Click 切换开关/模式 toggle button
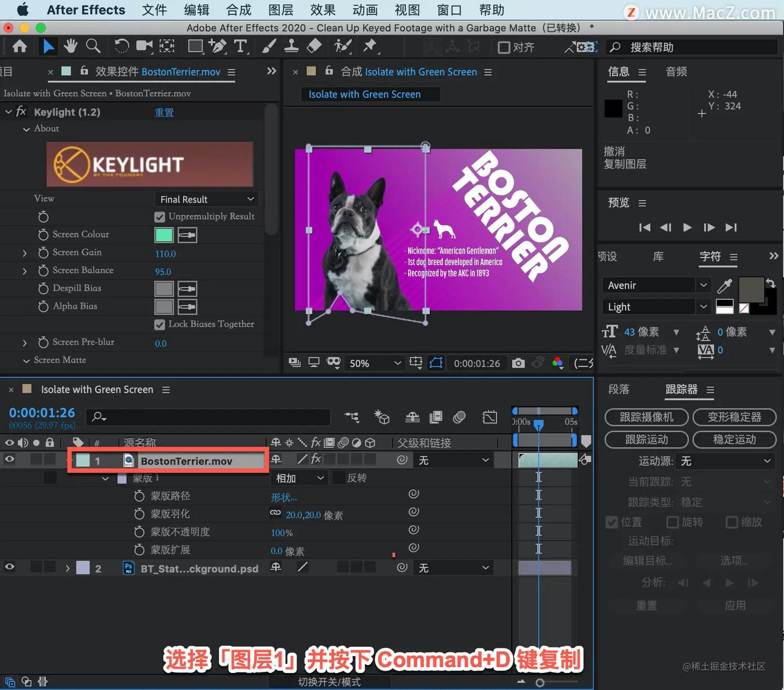 (x=329, y=682)
